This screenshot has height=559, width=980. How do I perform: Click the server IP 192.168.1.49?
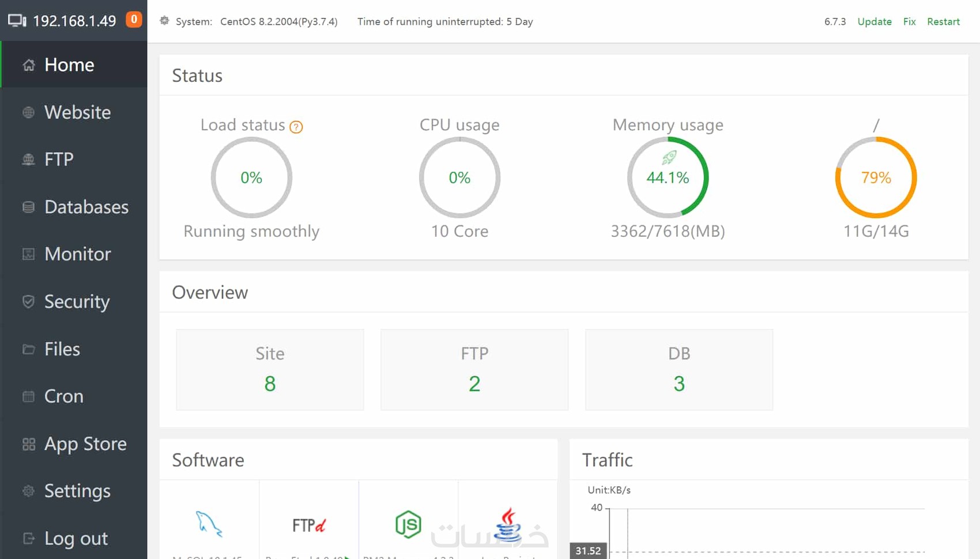pyautogui.click(x=74, y=21)
